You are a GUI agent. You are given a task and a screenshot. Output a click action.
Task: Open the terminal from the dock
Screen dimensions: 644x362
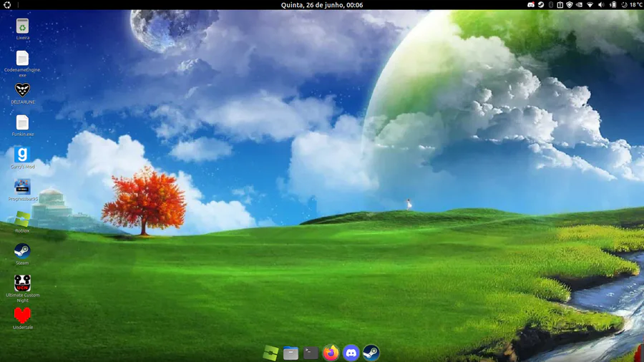pyautogui.click(x=311, y=353)
